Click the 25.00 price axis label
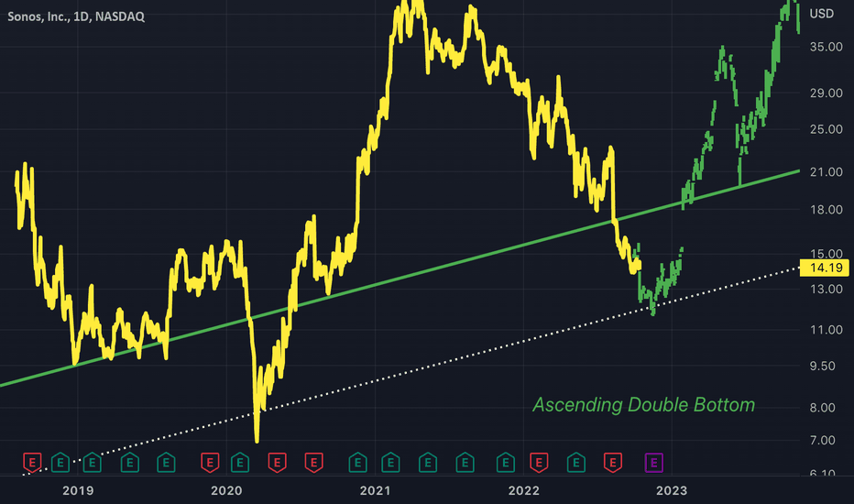 827,130
